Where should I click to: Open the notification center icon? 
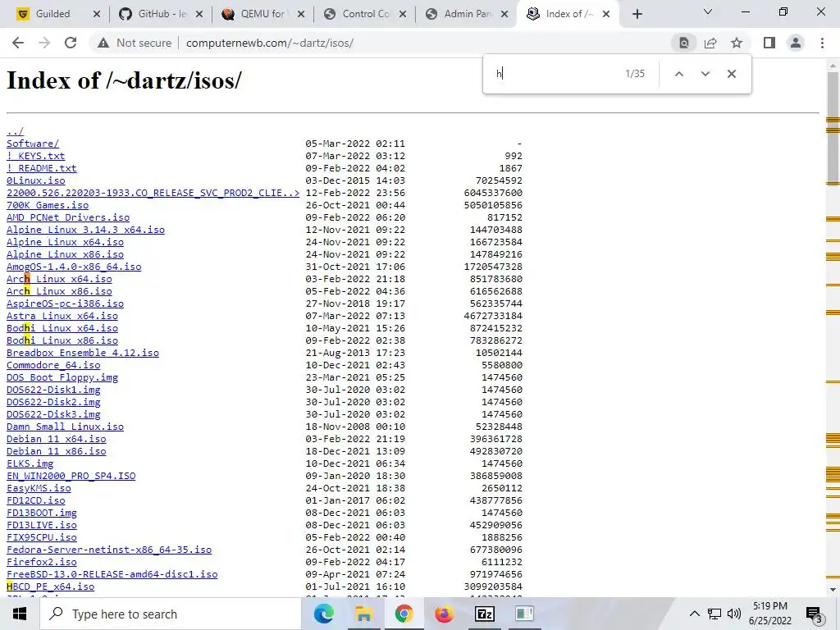tap(815, 614)
